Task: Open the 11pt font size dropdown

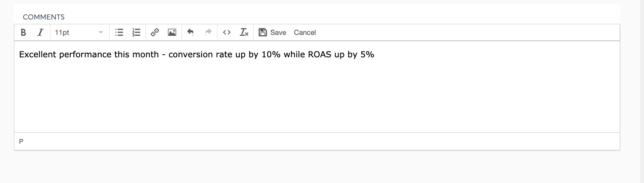Action: click(79, 32)
